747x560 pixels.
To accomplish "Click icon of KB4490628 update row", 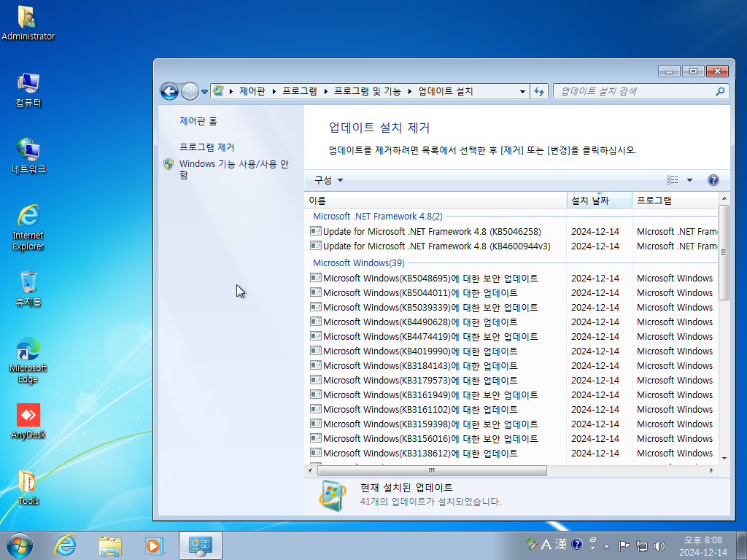I will click(x=315, y=322).
